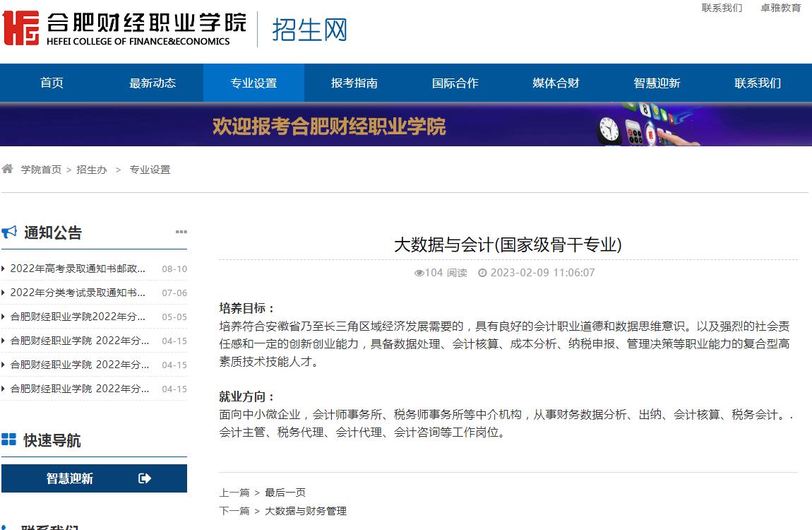Open the 05-05 notice 合肥财经职业学院2022年分...

(78, 316)
